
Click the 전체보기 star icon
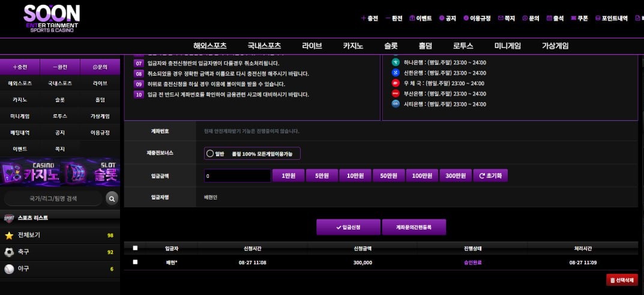point(9,235)
